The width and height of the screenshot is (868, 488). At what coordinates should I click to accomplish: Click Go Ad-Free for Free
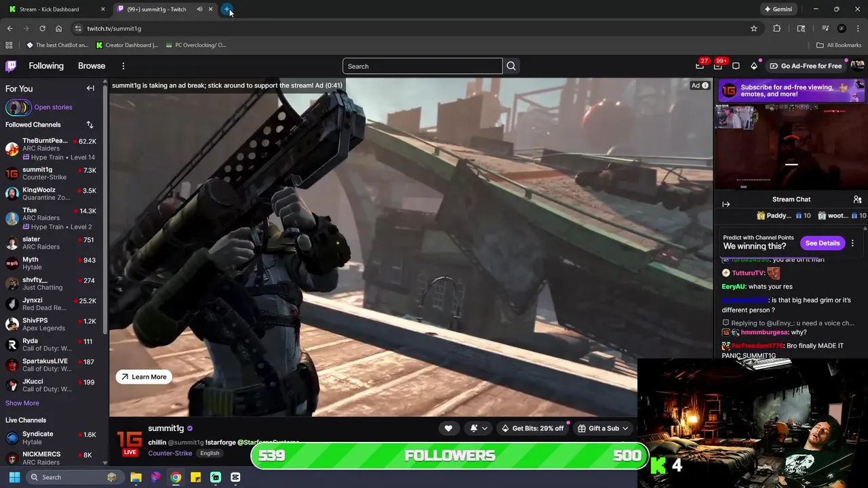coord(806,66)
